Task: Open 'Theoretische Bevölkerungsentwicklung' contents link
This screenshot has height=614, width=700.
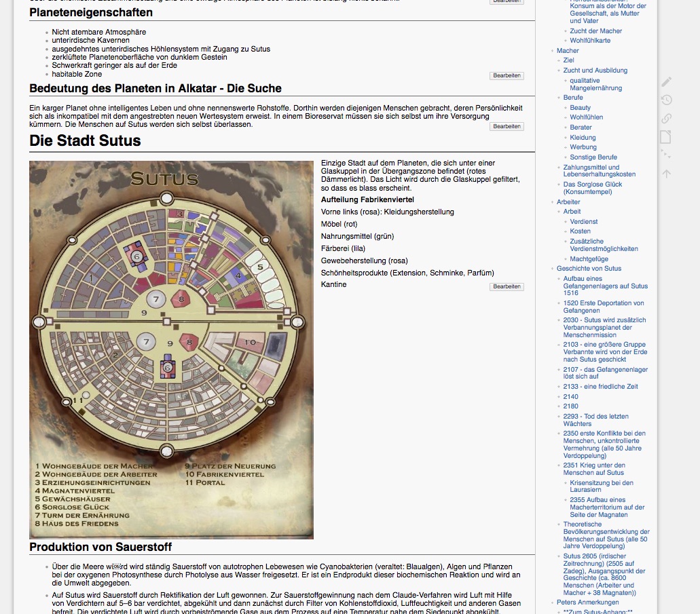Action: tap(606, 535)
